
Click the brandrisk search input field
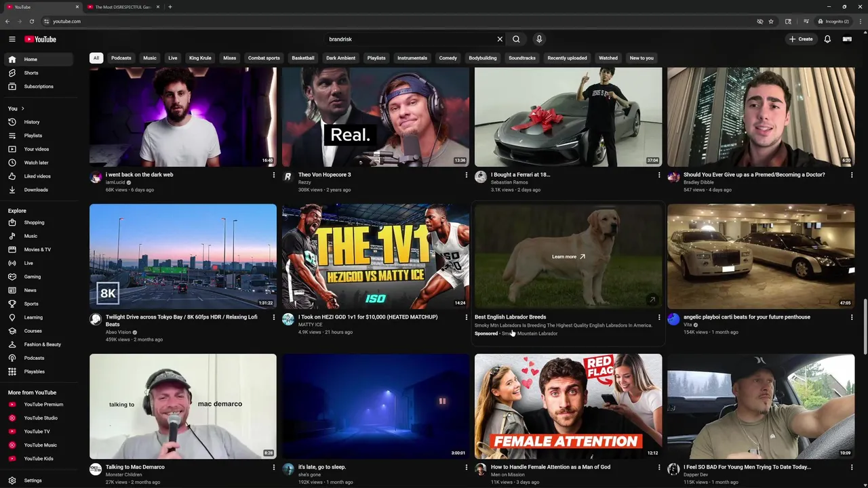410,39
